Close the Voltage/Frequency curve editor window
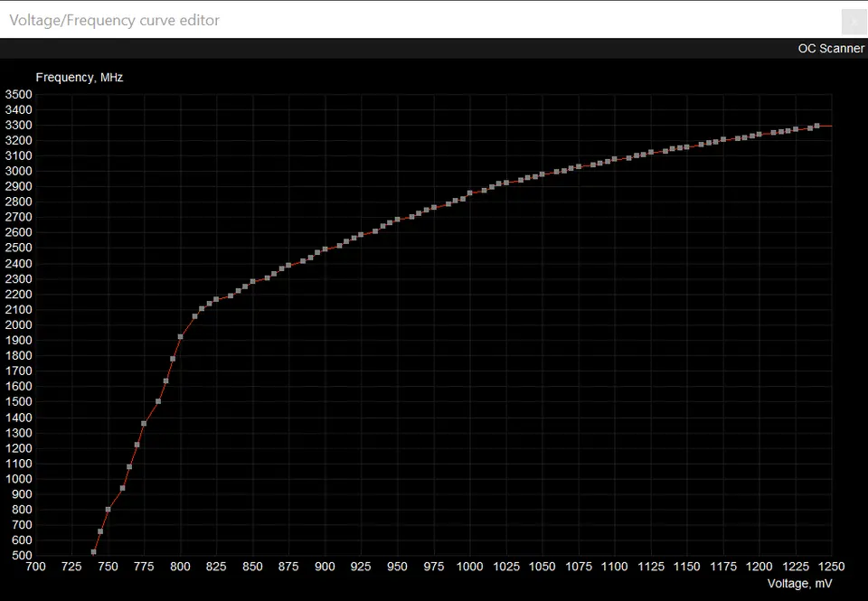868x601 pixels. 854,22
